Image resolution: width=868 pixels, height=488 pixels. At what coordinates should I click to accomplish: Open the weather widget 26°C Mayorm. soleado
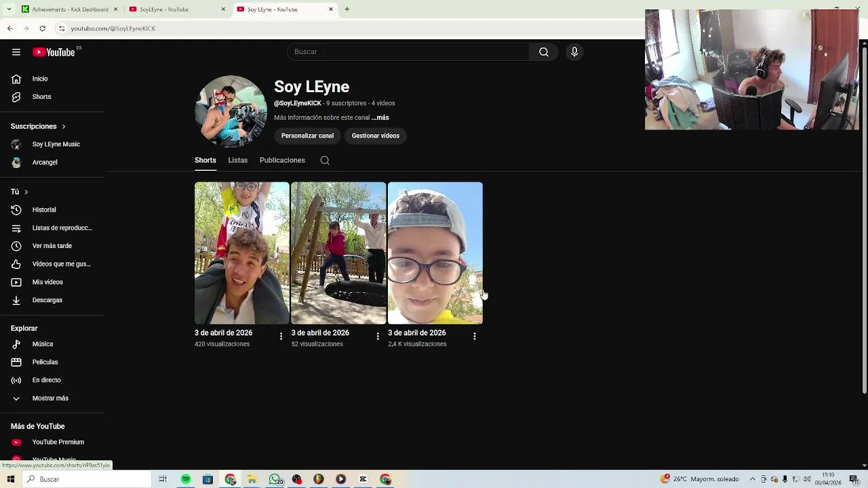[x=699, y=479]
